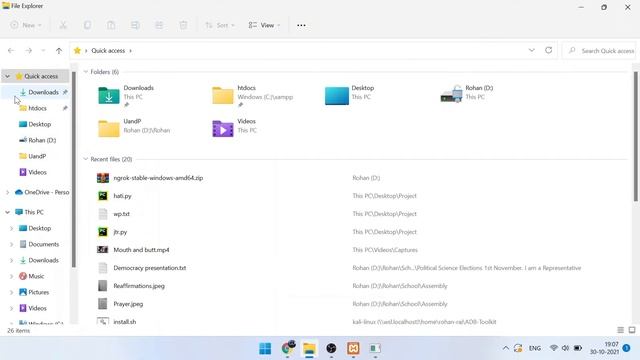Open the View options dropdown

[x=264, y=25]
